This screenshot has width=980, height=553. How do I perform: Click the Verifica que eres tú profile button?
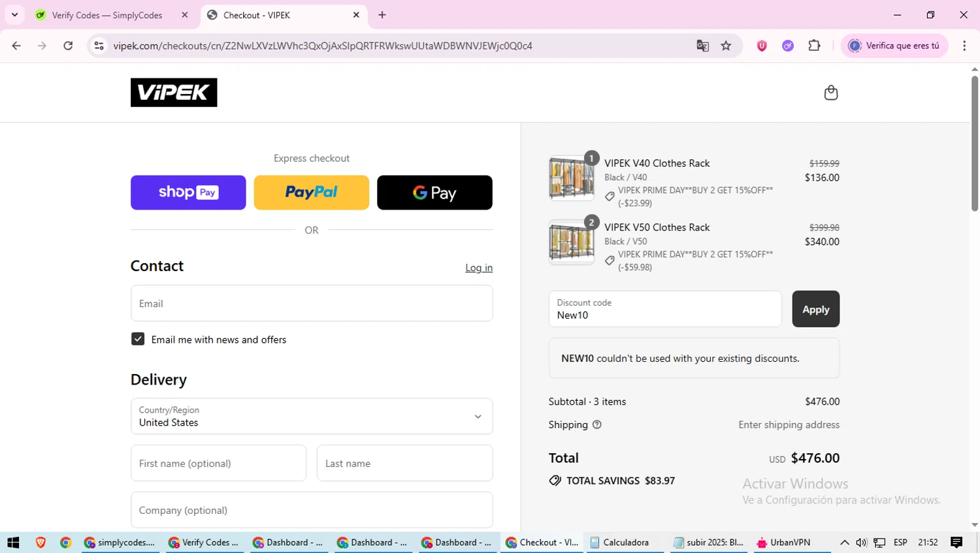894,46
